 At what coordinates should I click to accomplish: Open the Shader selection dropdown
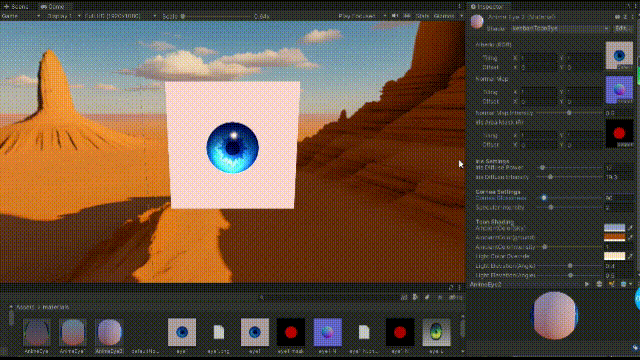tap(560, 29)
